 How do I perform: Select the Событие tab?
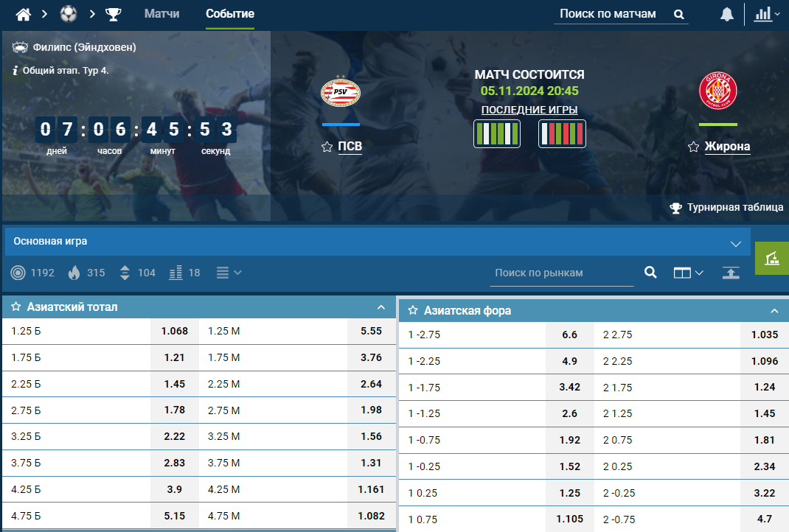(x=230, y=14)
